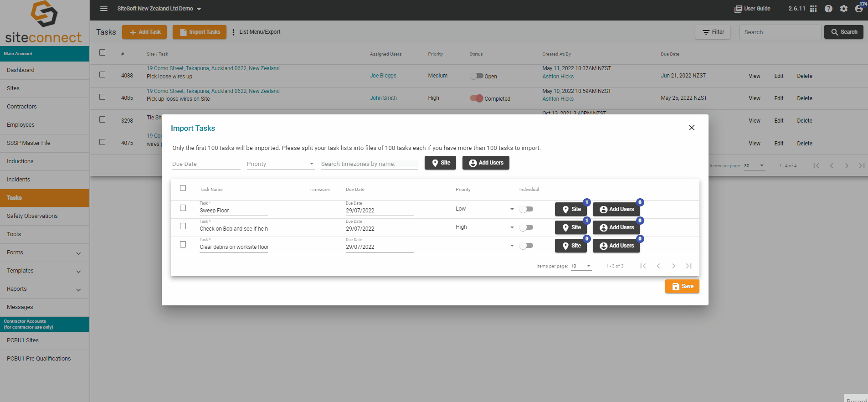Open the hamburger navigation menu
This screenshot has height=402, width=868.
104,9
